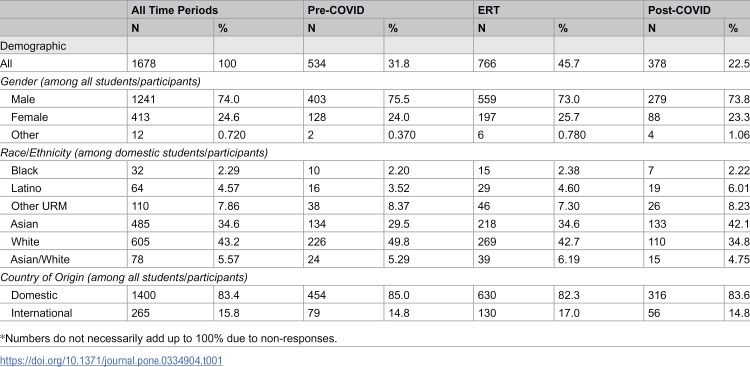Click the Other gender row label
Image resolution: width=750 pixels, height=367 pixels.
click(25, 135)
